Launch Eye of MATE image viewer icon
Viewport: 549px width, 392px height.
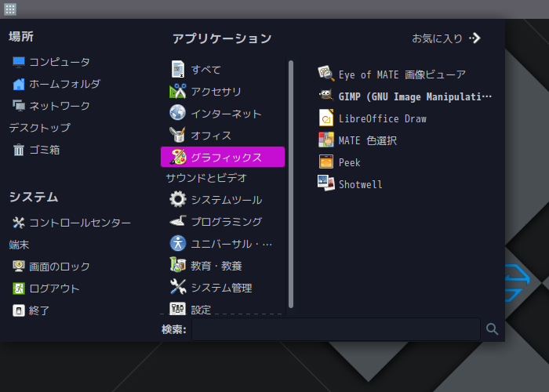pyautogui.click(x=326, y=74)
